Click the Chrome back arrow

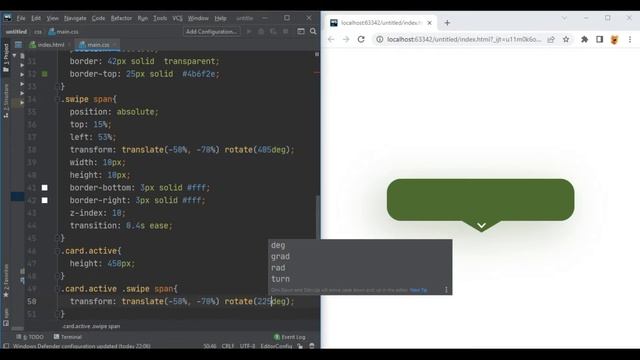331,40
